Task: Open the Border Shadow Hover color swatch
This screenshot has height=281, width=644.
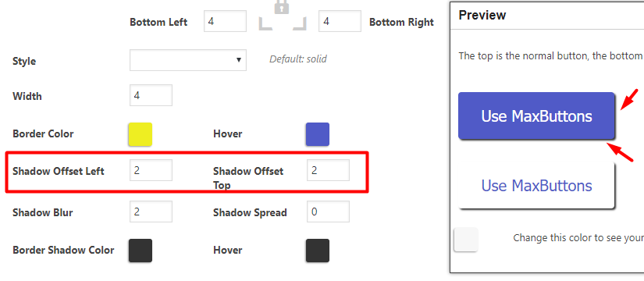Action: pos(318,251)
